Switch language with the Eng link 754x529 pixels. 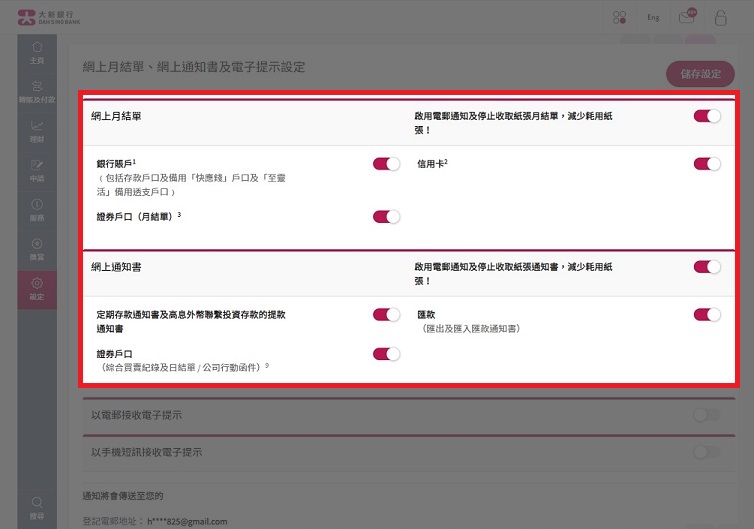pos(653,17)
